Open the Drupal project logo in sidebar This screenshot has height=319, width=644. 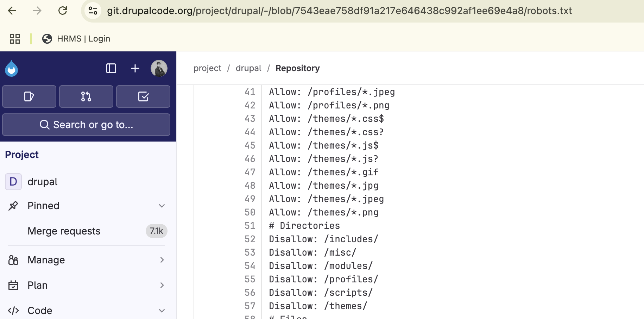coord(12,68)
